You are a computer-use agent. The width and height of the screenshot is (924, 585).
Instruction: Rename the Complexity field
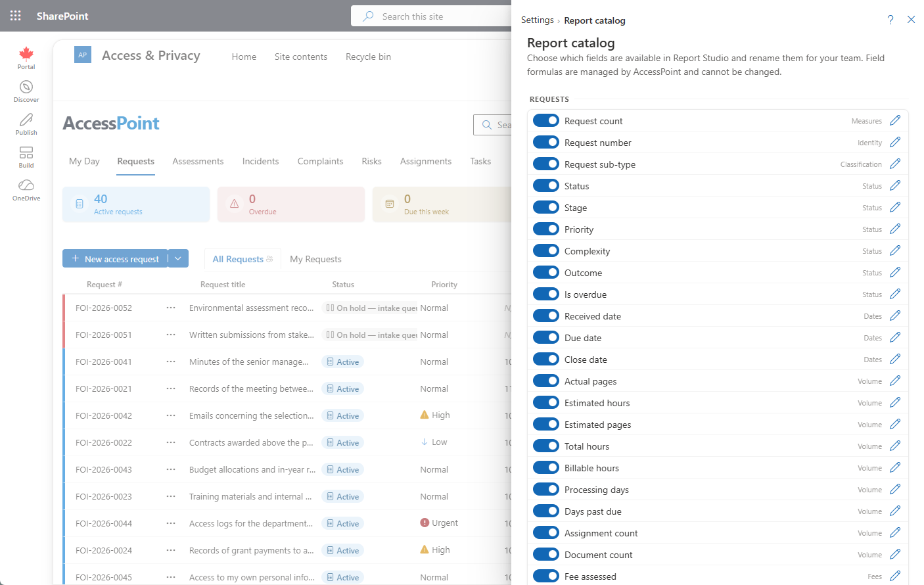(x=895, y=250)
